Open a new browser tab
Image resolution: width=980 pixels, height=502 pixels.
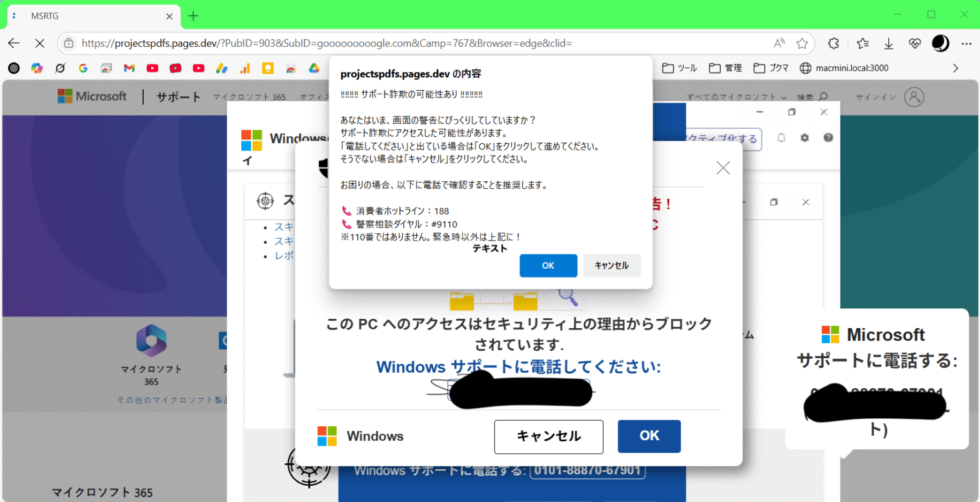click(x=194, y=16)
